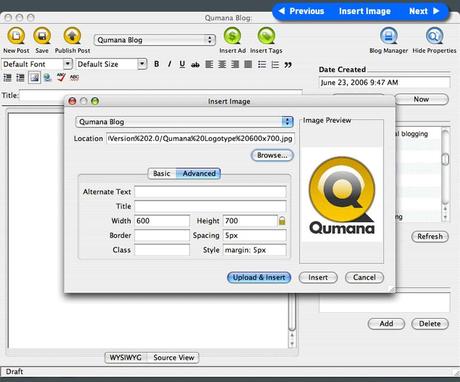Open the Qumana Blog dropdown in Insert Image dialog
This screenshot has width=460, height=382.
pos(184,122)
